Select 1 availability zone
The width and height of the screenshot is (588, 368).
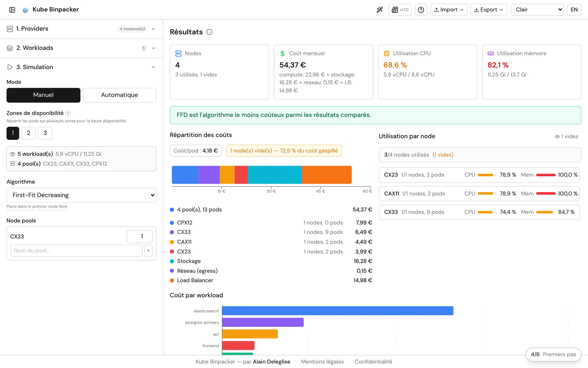pos(13,133)
